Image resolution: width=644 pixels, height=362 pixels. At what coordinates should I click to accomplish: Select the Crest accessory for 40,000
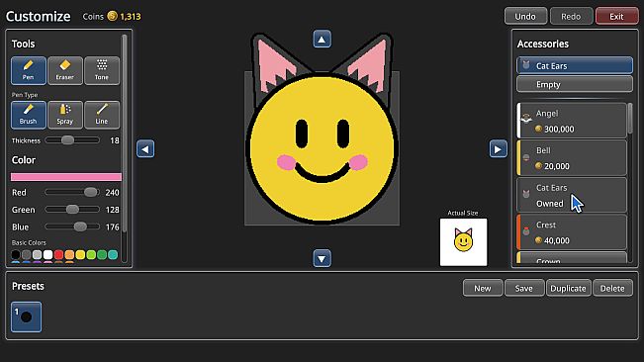pos(572,231)
